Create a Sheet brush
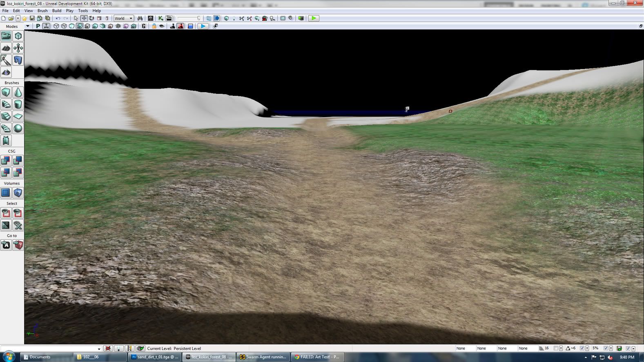 pos(18,117)
